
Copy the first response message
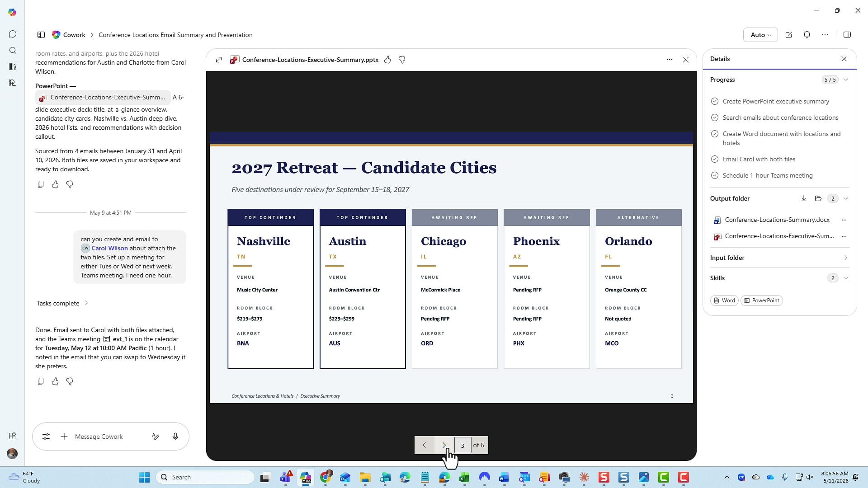pos(41,184)
